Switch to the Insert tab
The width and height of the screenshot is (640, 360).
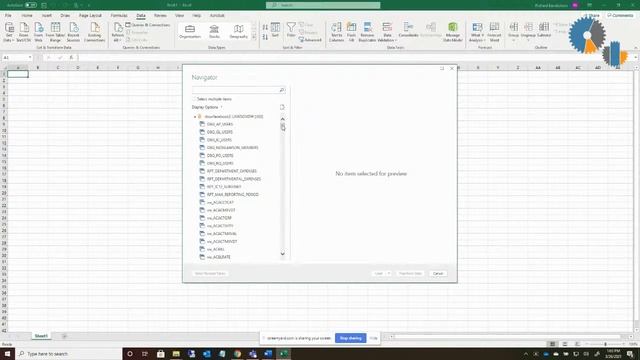click(x=47, y=16)
